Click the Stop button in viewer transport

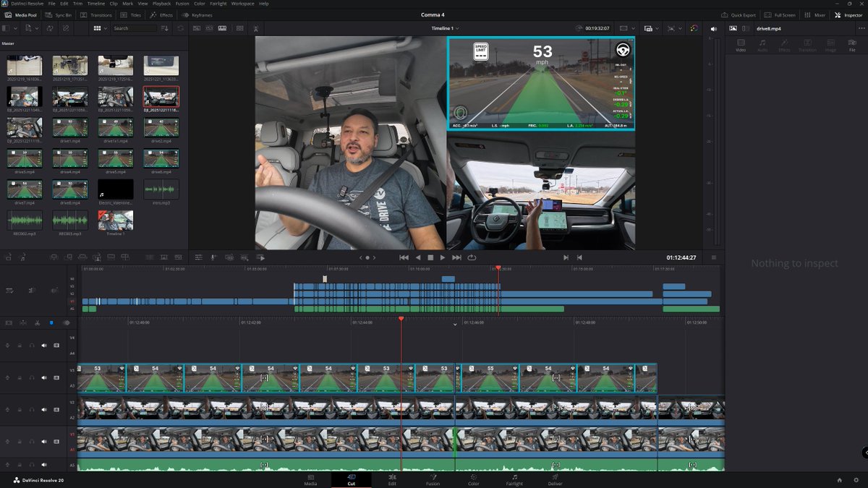(x=430, y=257)
